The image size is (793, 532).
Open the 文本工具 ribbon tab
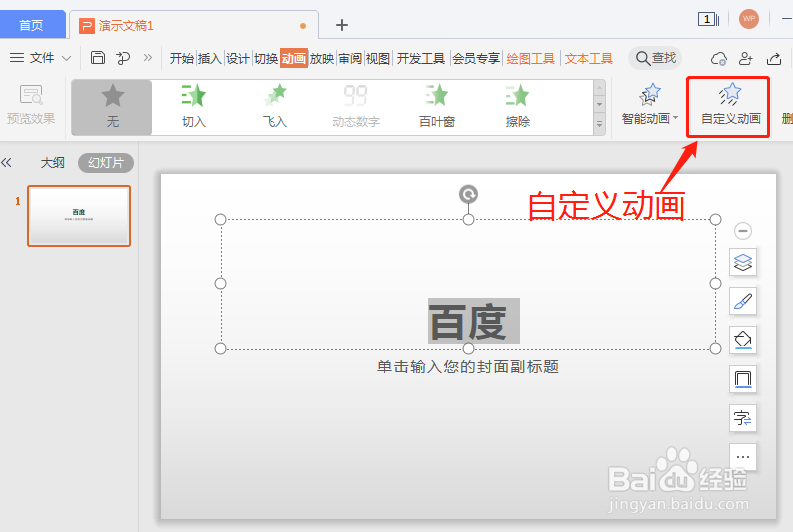[589, 59]
